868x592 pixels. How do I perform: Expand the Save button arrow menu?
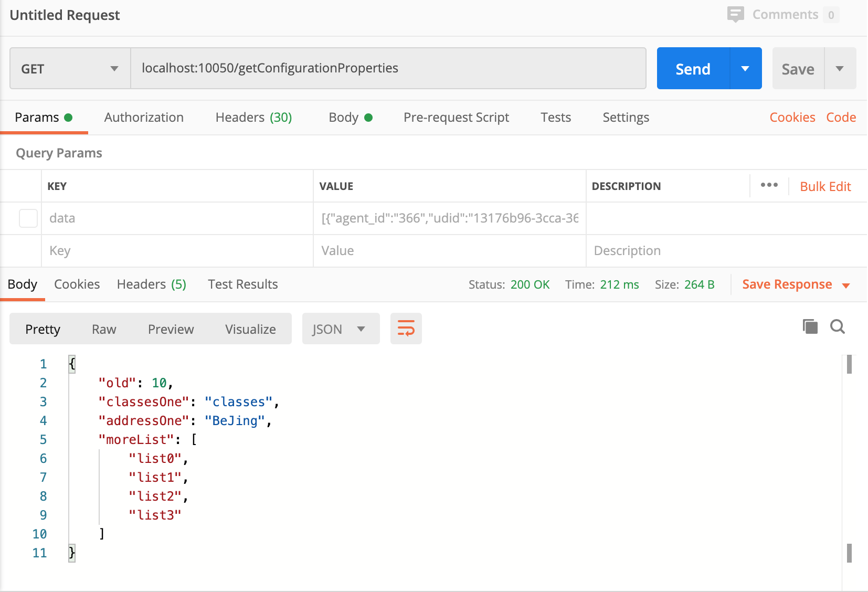click(840, 69)
